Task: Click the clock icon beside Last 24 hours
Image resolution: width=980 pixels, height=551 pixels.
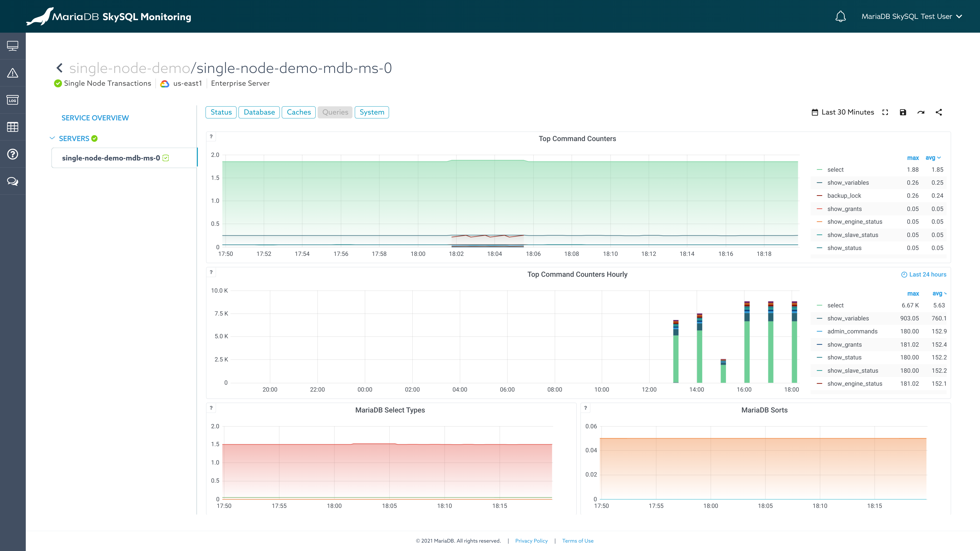Action: point(904,274)
